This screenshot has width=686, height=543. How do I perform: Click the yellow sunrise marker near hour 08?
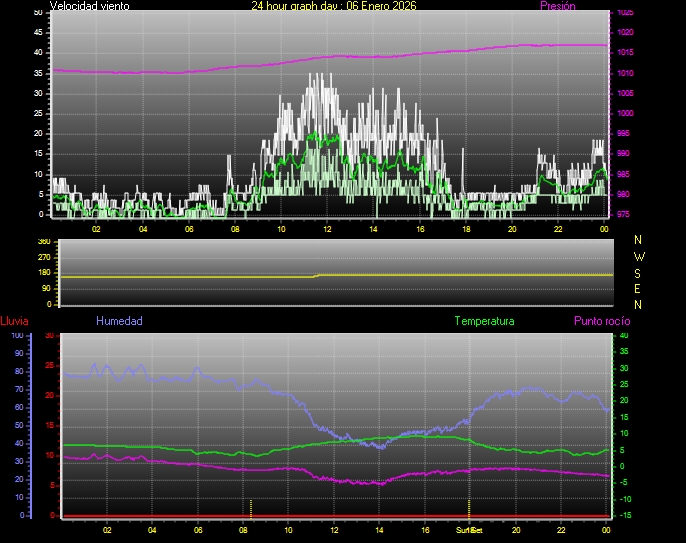tap(251, 507)
